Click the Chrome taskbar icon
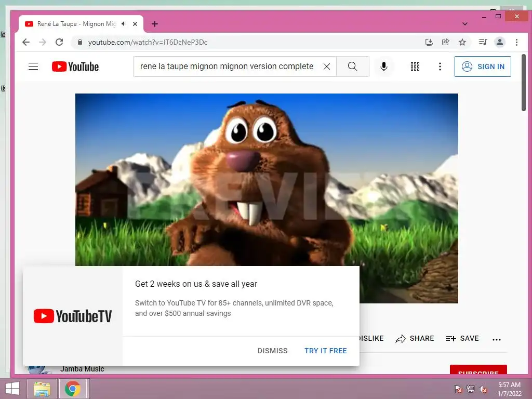Screen dimensions: 532x399 click(73, 389)
